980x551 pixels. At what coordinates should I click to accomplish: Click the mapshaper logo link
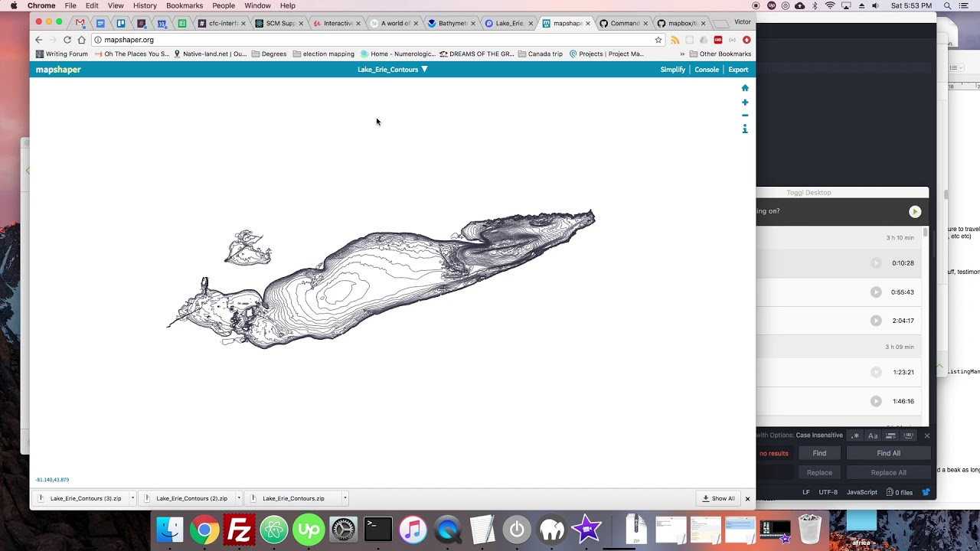[58, 70]
